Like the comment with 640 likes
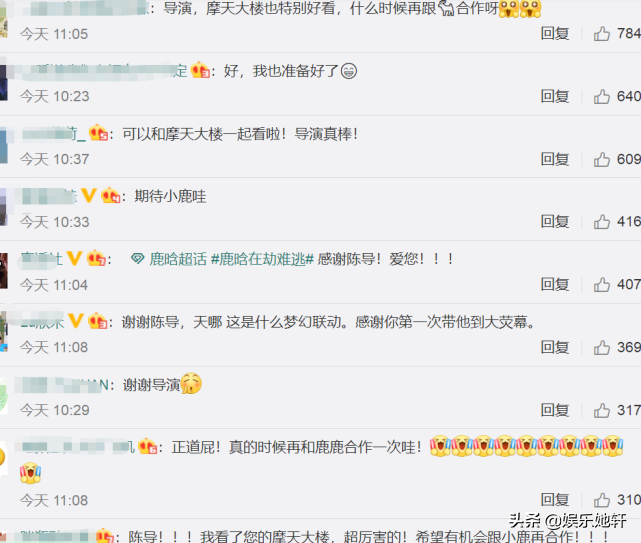 point(602,96)
